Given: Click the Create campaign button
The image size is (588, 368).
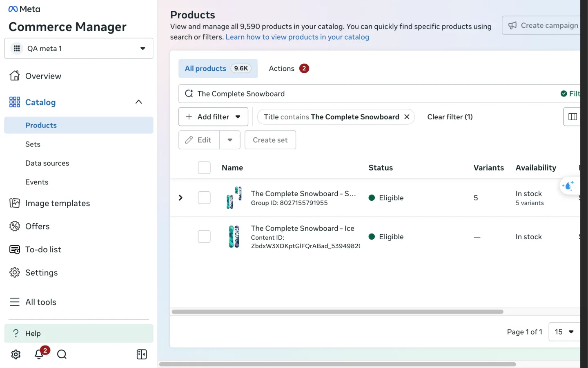Looking at the screenshot, I should point(541,25).
